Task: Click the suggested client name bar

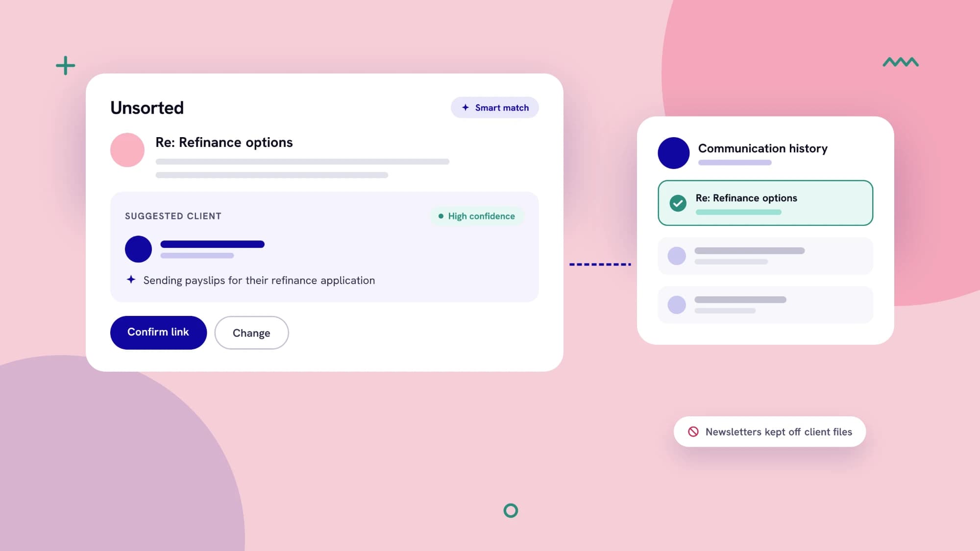Action: [x=212, y=244]
